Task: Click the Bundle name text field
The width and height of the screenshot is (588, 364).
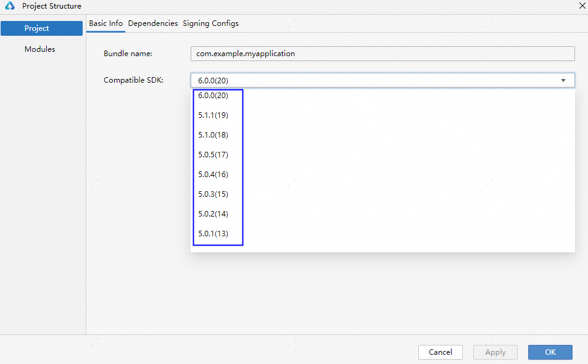Action: (x=383, y=54)
